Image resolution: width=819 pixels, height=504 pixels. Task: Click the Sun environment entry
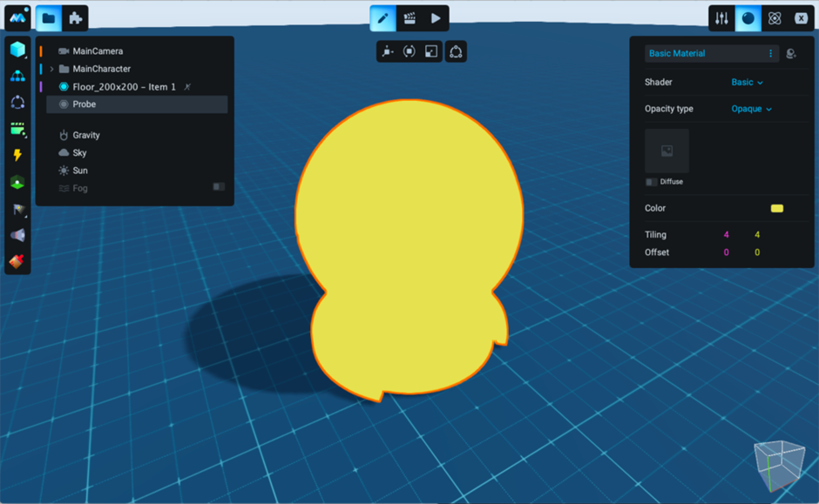coord(79,171)
